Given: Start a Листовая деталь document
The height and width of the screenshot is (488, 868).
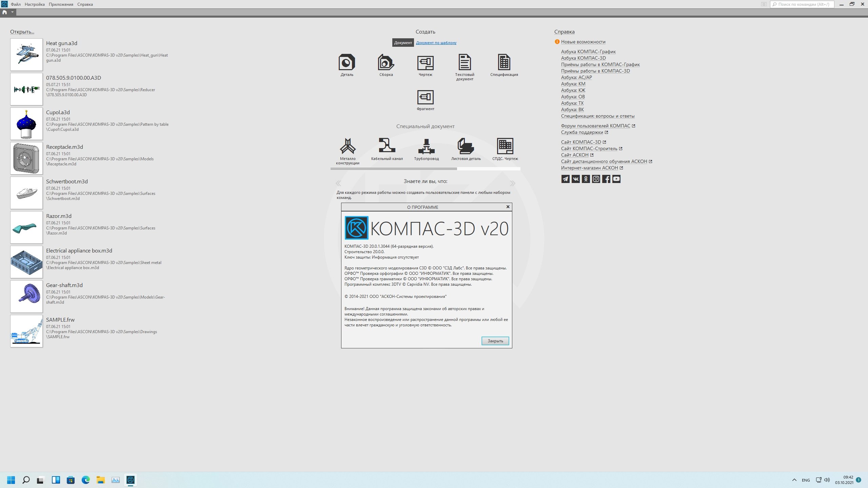Looking at the screenshot, I should (x=466, y=146).
